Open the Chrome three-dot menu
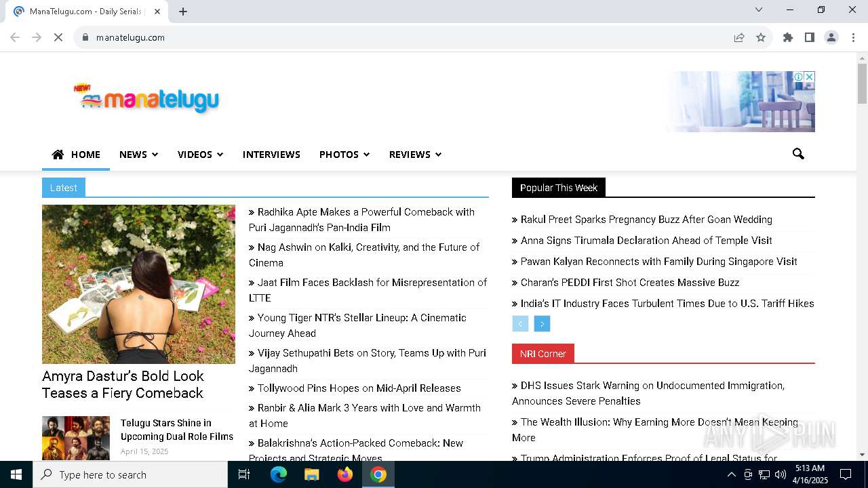The height and width of the screenshot is (488, 868). click(x=853, y=37)
